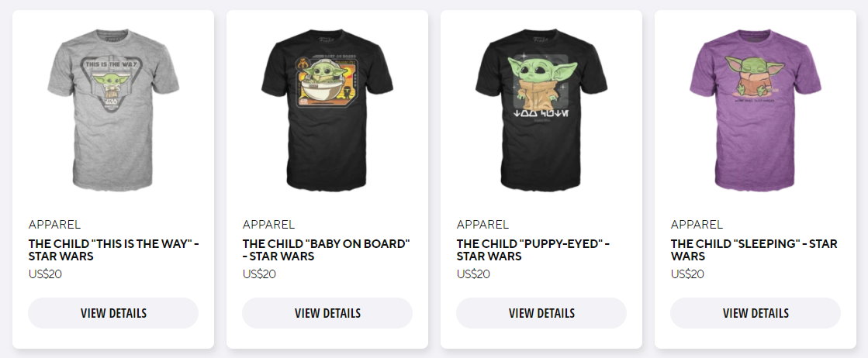
Task: Open The Child "Baby On Board" title link
Action: (x=327, y=250)
